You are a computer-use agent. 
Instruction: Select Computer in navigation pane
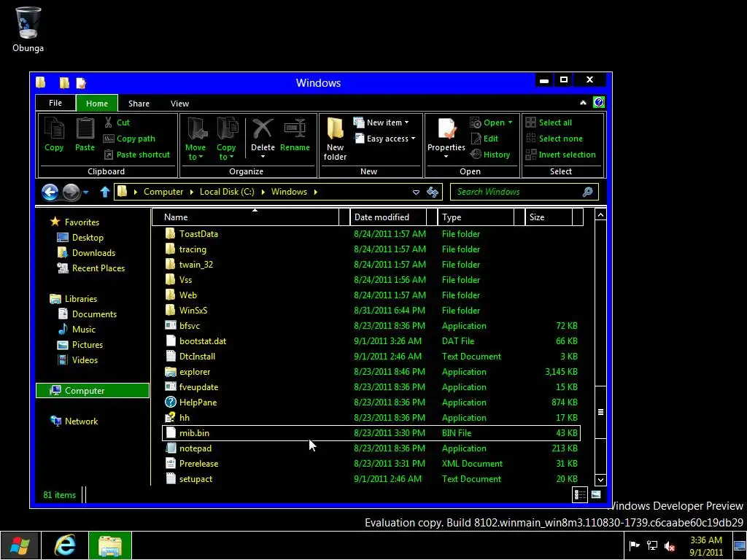pos(93,391)
